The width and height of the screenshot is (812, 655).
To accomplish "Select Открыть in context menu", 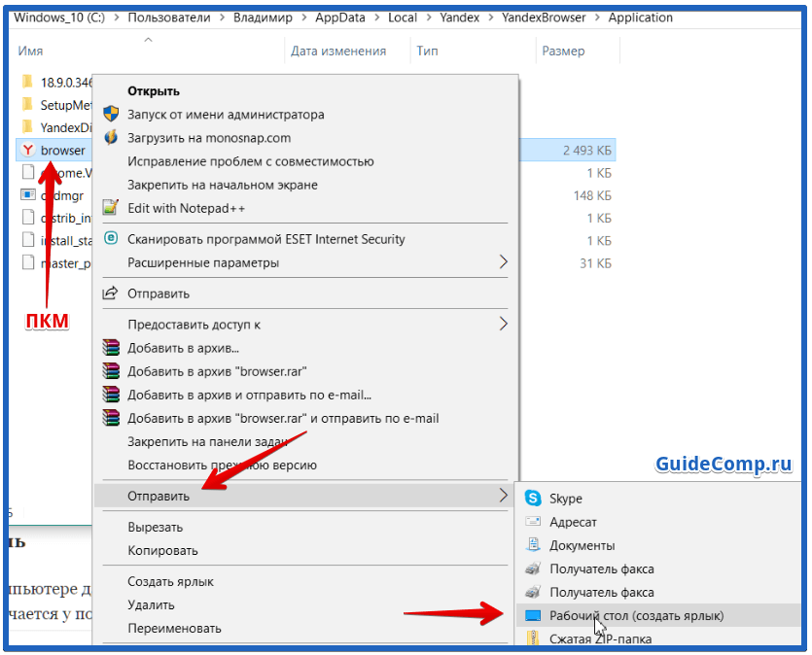I will pos(305,91).
